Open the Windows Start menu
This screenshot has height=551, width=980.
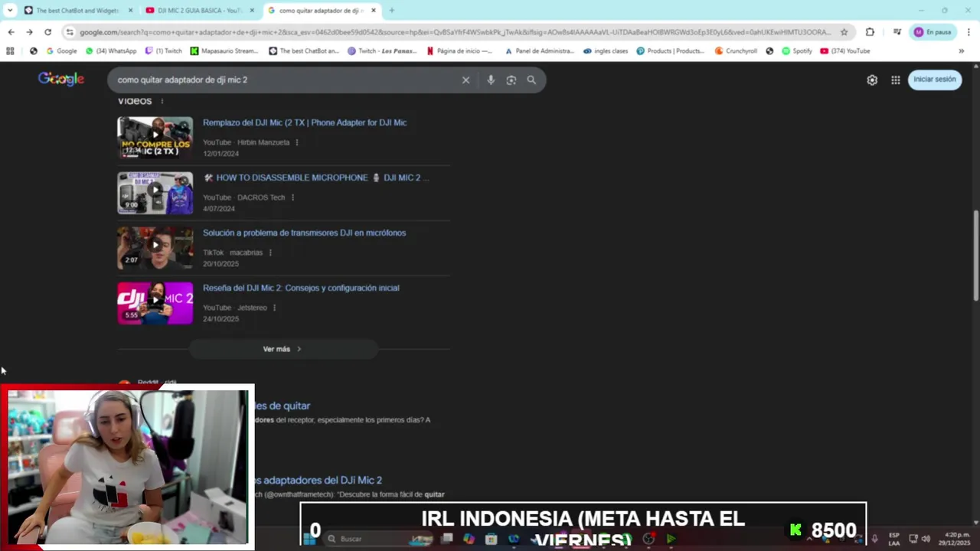pyautogui.click(x=309, y=539)
